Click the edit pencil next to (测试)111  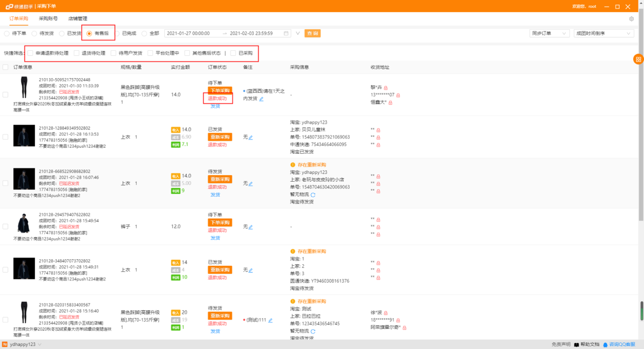[270, 320]
